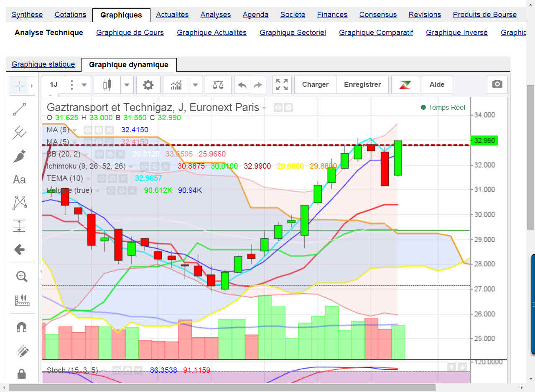Go to Graphique Comparatif link

pyautogui.click(x=376, y=33)
